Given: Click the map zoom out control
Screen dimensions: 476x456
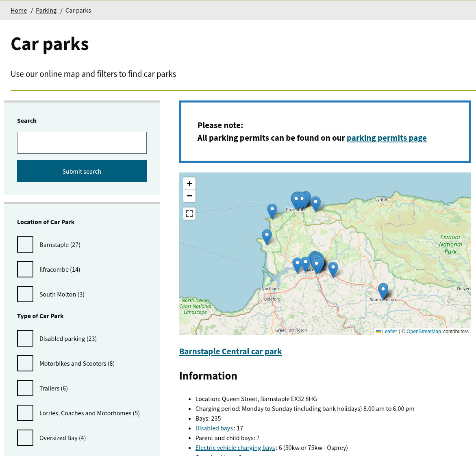Looking at the screenshot, I should tap(189, 196).
